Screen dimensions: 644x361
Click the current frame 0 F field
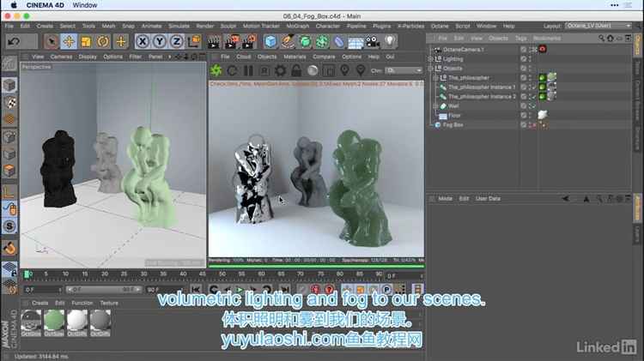(43, 290)
